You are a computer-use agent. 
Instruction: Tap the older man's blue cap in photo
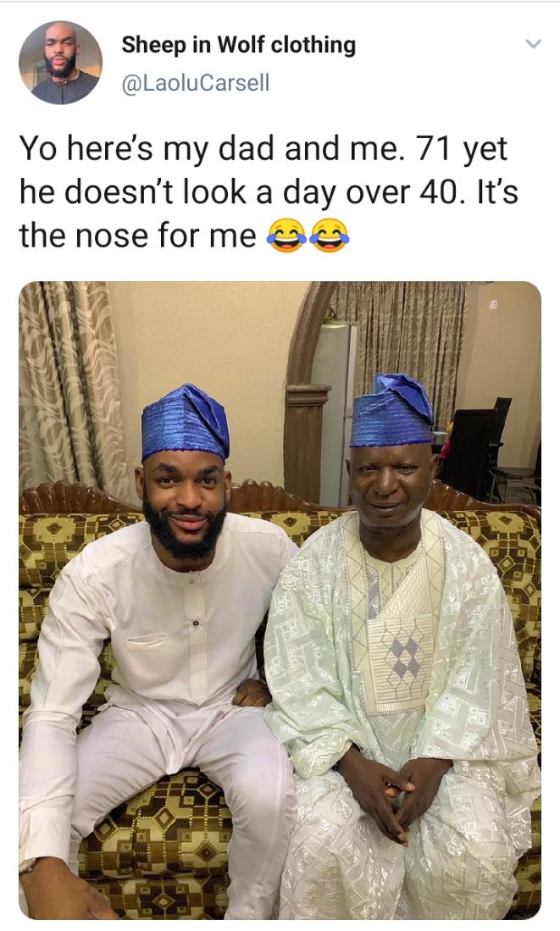[x=392, y=411]
